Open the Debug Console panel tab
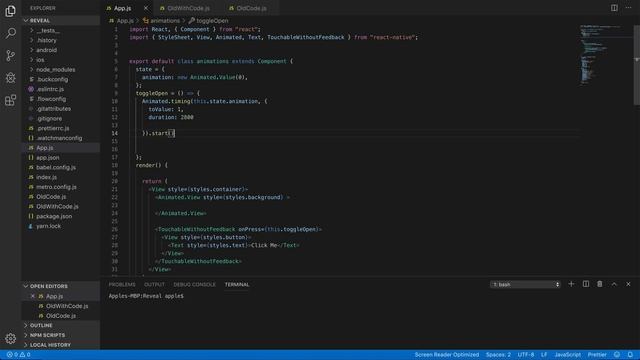640x360 pixels. [194, 284]
